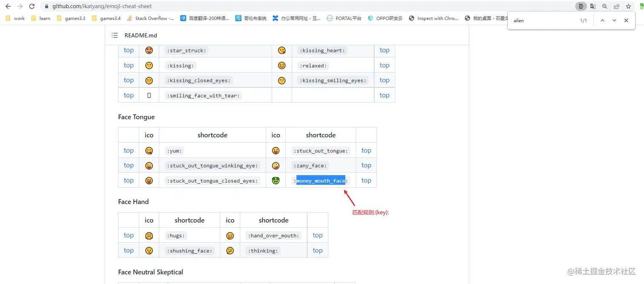644x284 pixels.
Task: Click the share page icon in address bar
Action: tap(616, 6)
